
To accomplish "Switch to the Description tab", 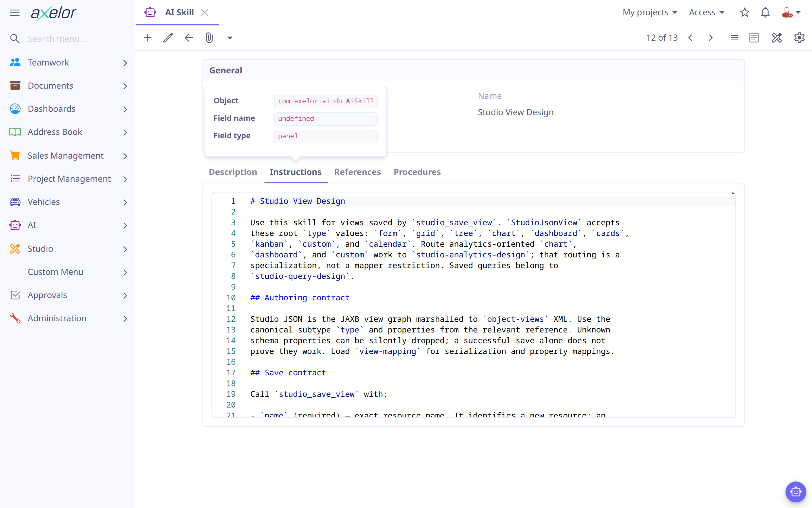I will coord(233,172).
